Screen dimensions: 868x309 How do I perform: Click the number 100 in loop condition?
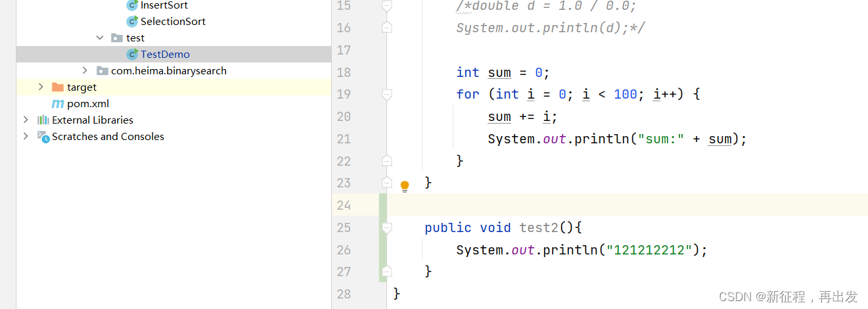625,94
